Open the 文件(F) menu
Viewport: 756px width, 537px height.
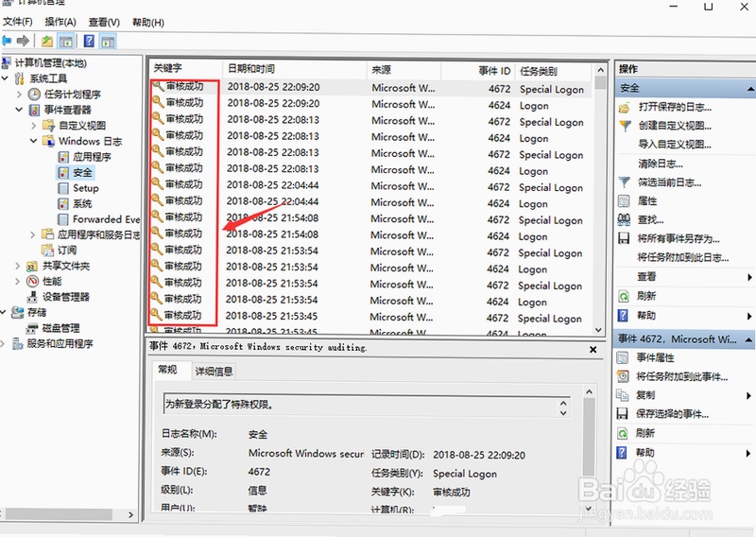pyautogui.click(x=17, y=22)
